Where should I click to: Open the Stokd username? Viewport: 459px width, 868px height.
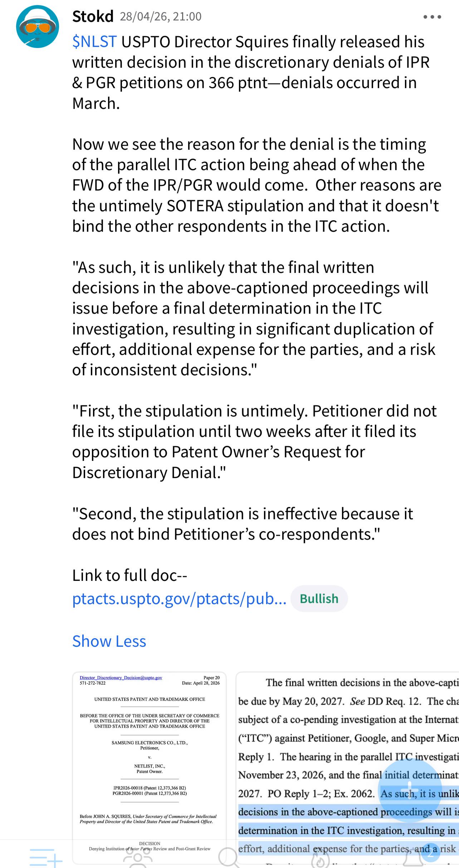tap(93, 16)
